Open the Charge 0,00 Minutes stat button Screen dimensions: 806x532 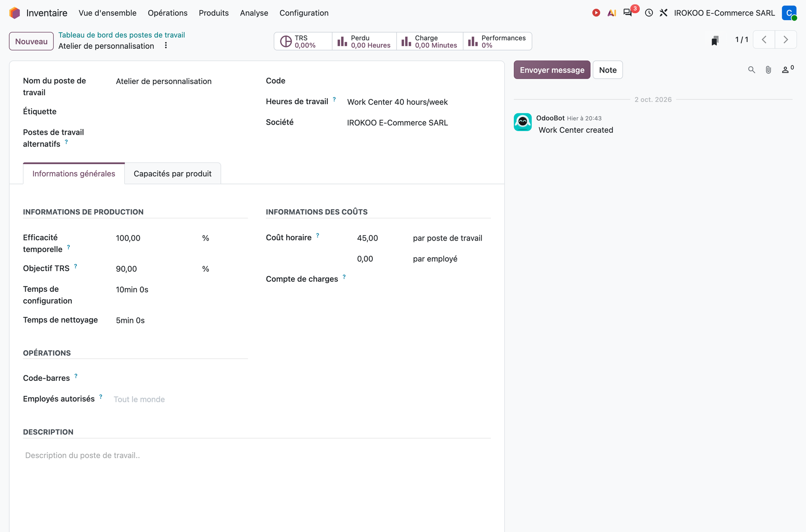coord(430,41)
